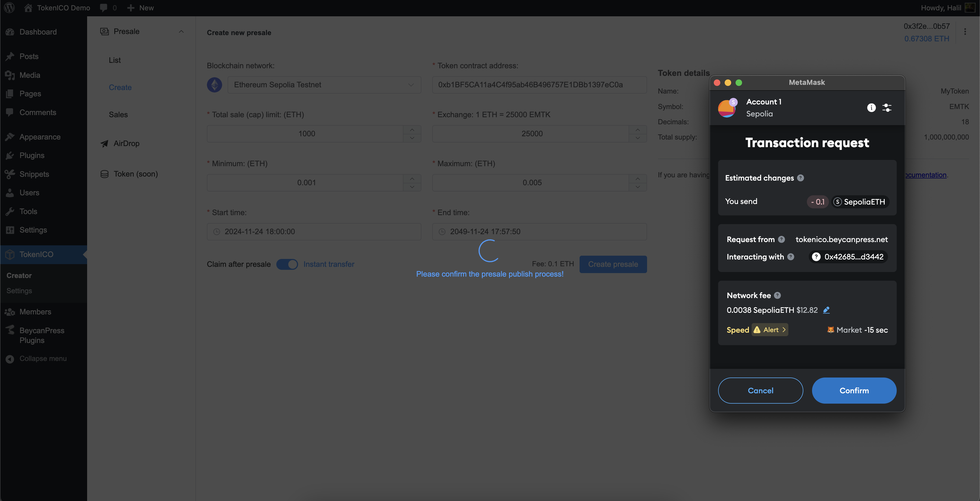Decrease the Minimum ETH value
This screenshot has width=980, height=501.
pos(412,187)
